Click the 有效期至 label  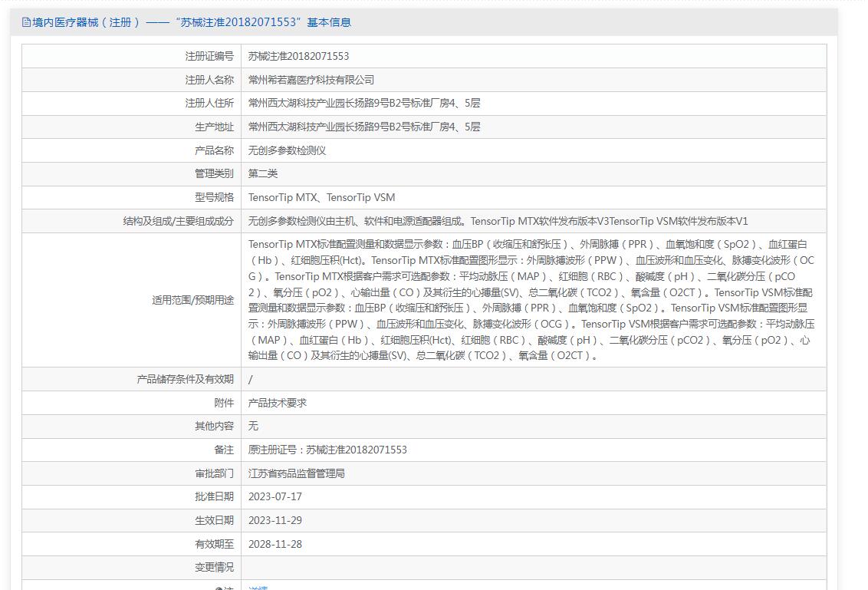[x=214, y=544]
